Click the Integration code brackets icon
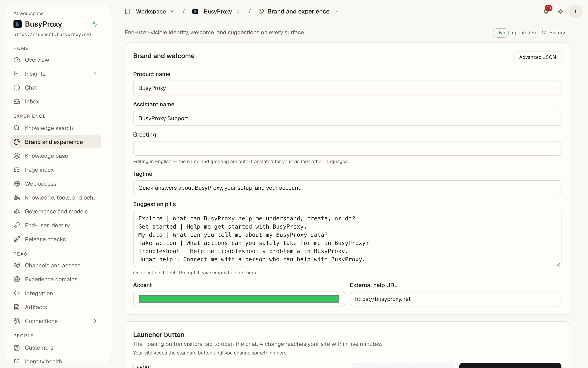This screenshot has height=368, width=588. [17, 293]
